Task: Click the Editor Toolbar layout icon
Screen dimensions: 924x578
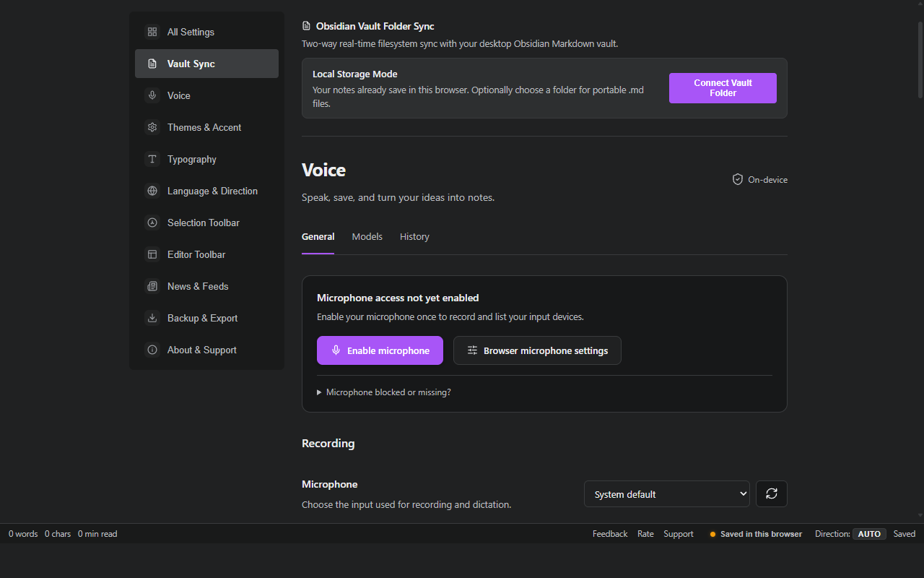Action: click(152, 254)
